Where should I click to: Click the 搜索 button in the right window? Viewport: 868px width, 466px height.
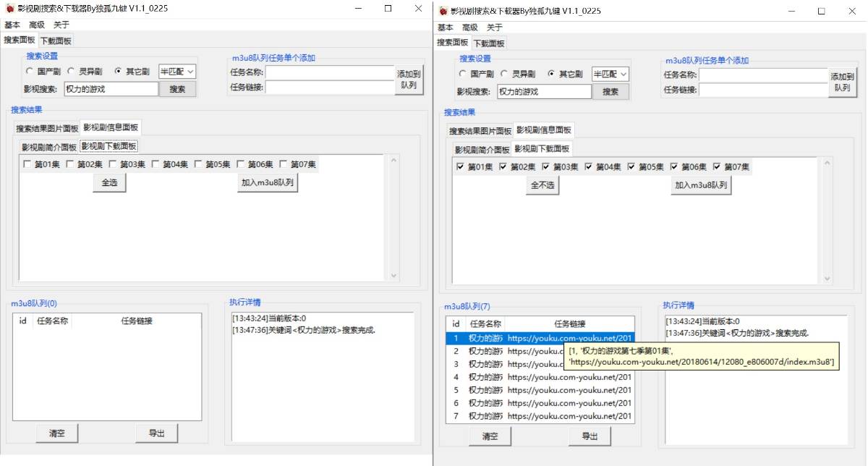pyautogui.click(x=610, y=92)
